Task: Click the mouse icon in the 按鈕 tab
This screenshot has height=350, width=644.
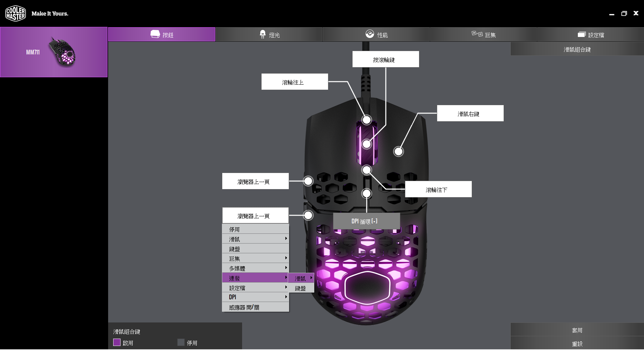Action: point(155,34)
